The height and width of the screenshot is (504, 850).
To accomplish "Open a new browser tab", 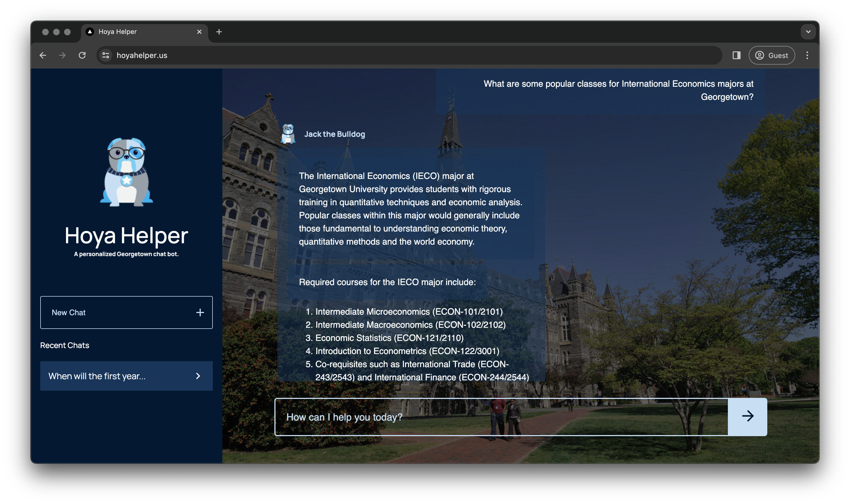I will click(219, 31).
